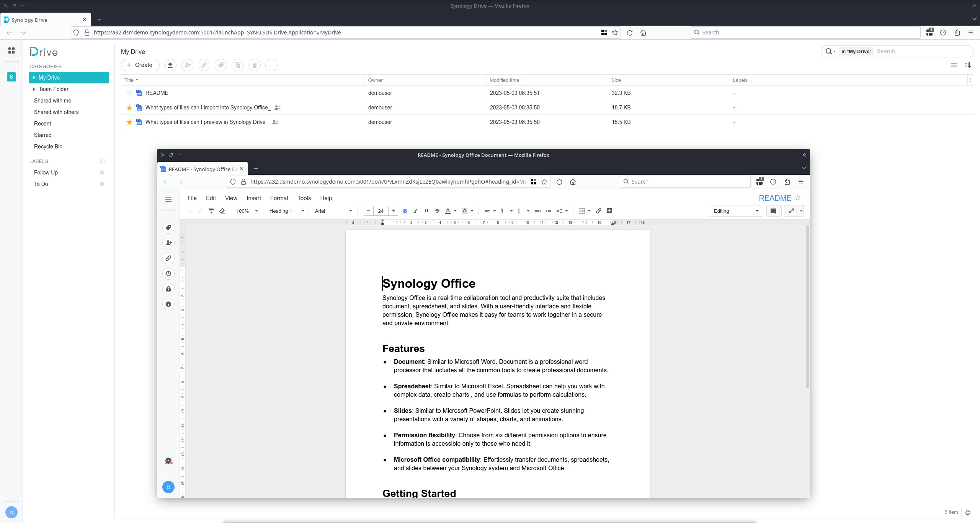Open the File menu
The image size is (980, 523).
click(x=192, y=198)
